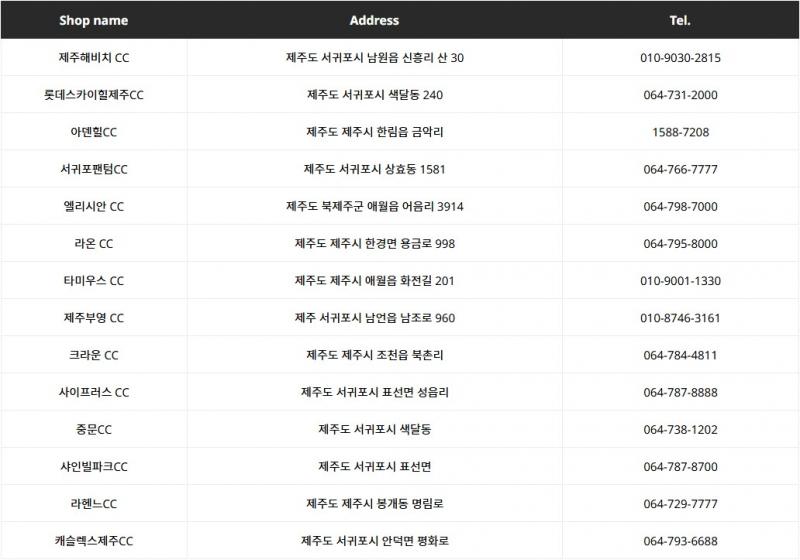Click phone number 010-8746-3161
Viewport: 800px width, 560px height.
(680, 318)
